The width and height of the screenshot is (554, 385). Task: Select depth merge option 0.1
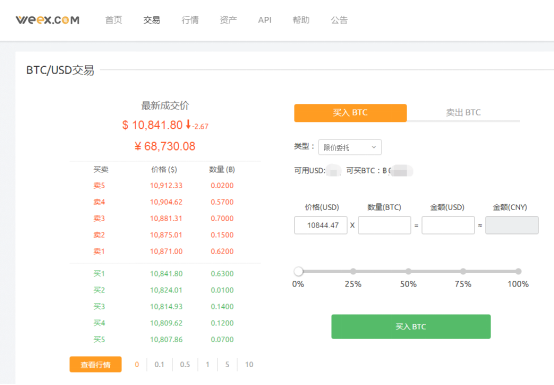point(159,365)
